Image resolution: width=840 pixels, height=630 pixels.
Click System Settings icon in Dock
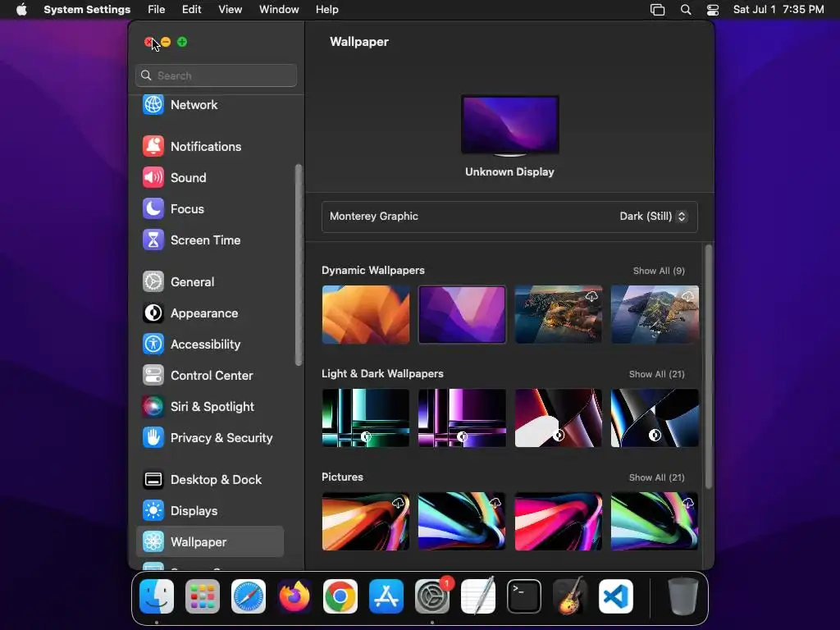click(x=432, y=596)
